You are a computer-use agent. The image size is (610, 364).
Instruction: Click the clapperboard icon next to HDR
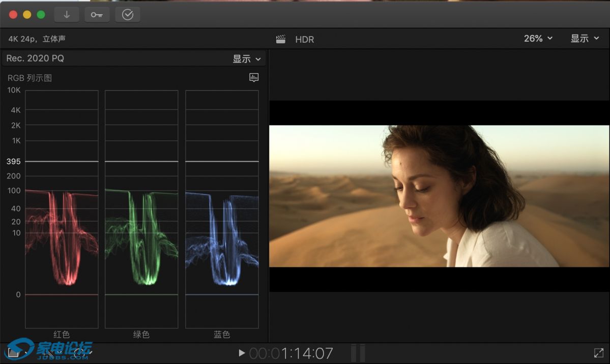[x=280, y=39]
